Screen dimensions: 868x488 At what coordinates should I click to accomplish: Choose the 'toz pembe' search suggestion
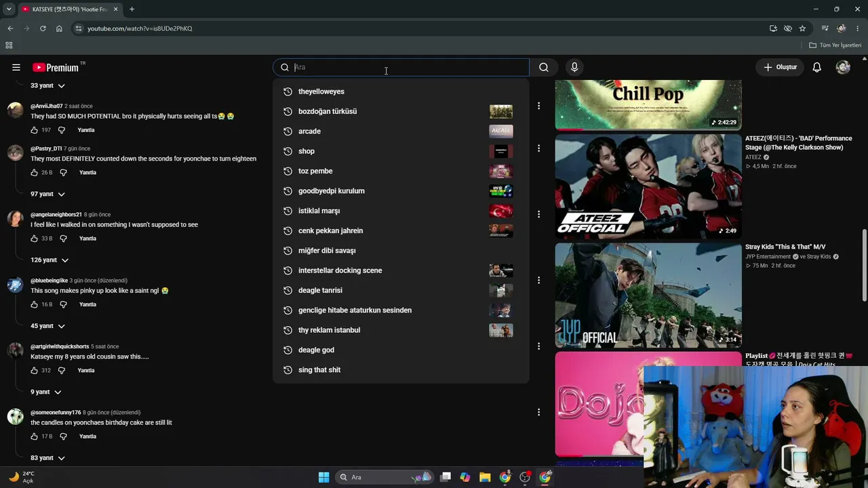click(401, 171)
